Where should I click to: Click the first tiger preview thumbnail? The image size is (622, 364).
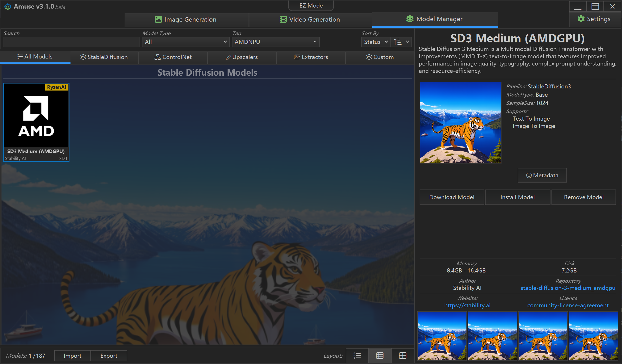point(442,336)
